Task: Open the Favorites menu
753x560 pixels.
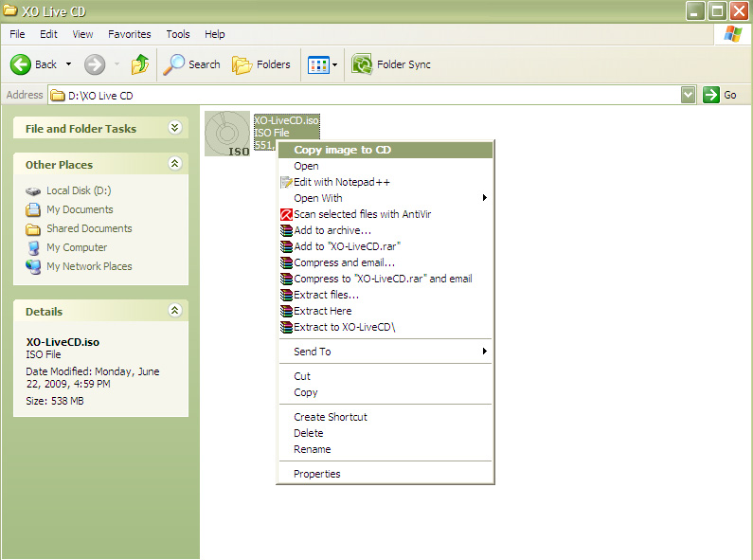Action: pos(130,34)
